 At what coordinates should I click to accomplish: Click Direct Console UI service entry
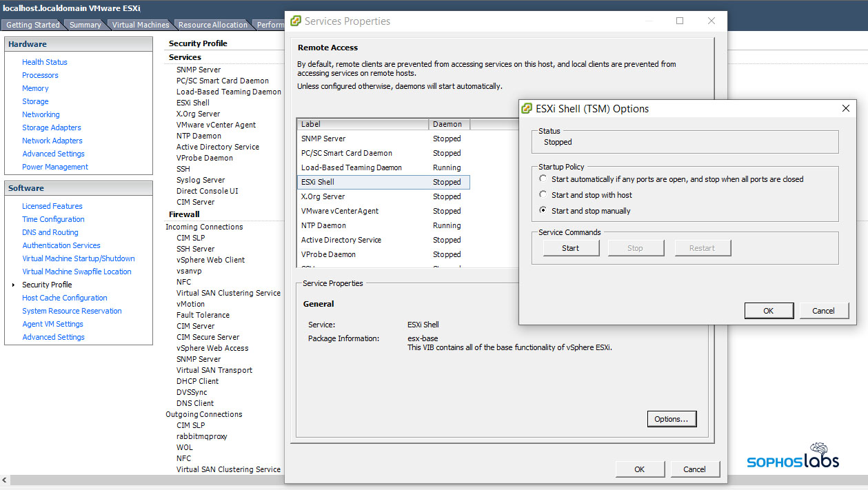tap(208, 191)
